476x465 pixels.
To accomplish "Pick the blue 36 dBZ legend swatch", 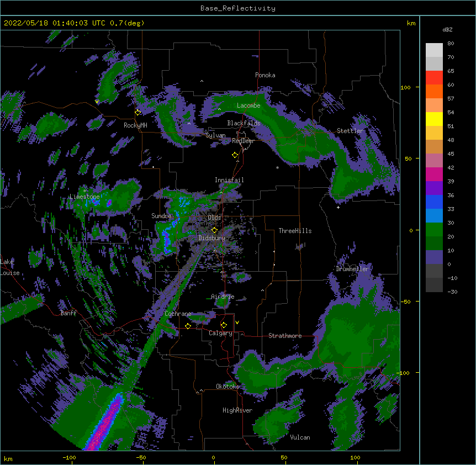I will [434, 202].
